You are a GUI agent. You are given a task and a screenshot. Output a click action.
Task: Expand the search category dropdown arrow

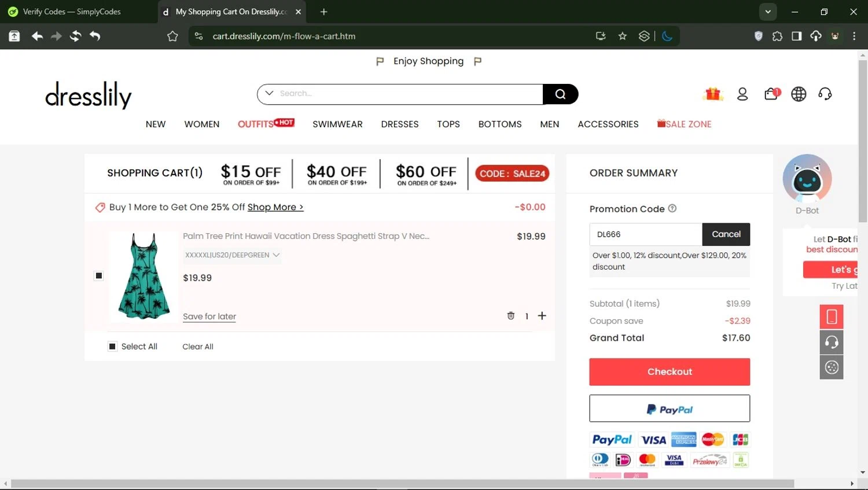tap(269, 93)
